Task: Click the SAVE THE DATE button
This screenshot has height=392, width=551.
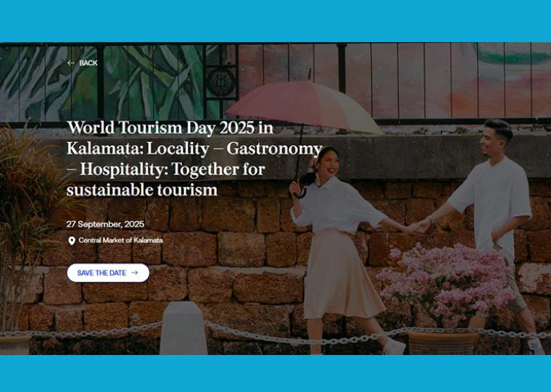Action: point(108,273)
